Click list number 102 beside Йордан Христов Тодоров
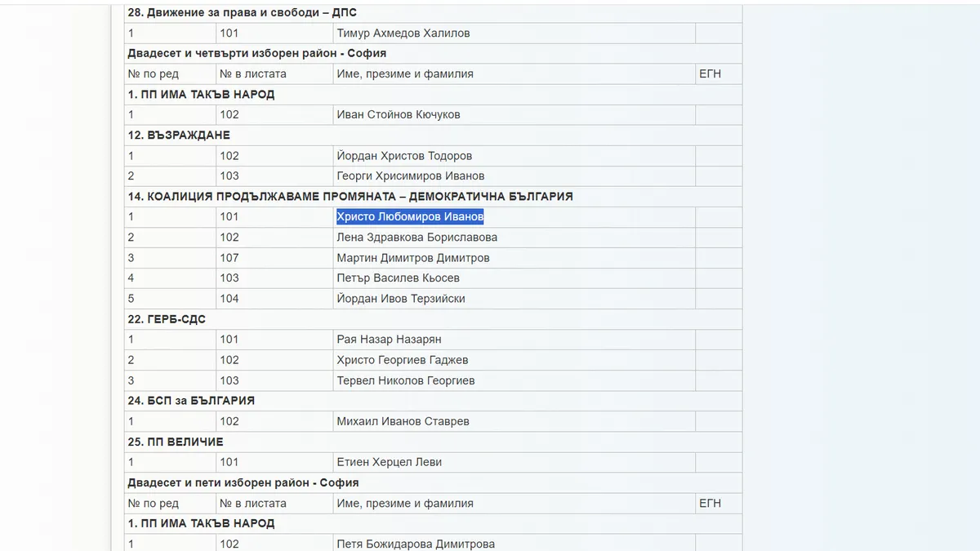This screenshot has height=551, width=980. 229,156
